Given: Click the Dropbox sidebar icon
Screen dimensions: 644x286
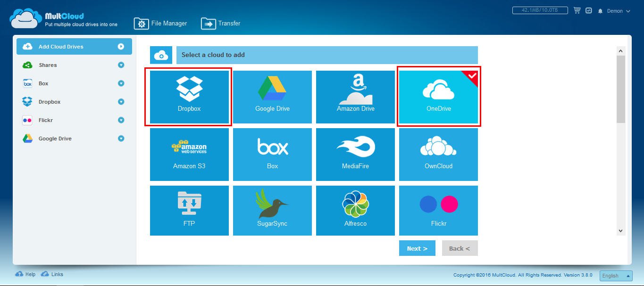Looking at the screenshot, I should click(x=27, y=102).
